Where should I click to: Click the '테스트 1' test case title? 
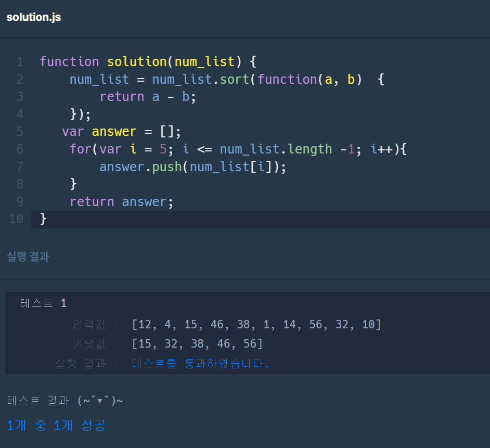click(x=43, y=303)
